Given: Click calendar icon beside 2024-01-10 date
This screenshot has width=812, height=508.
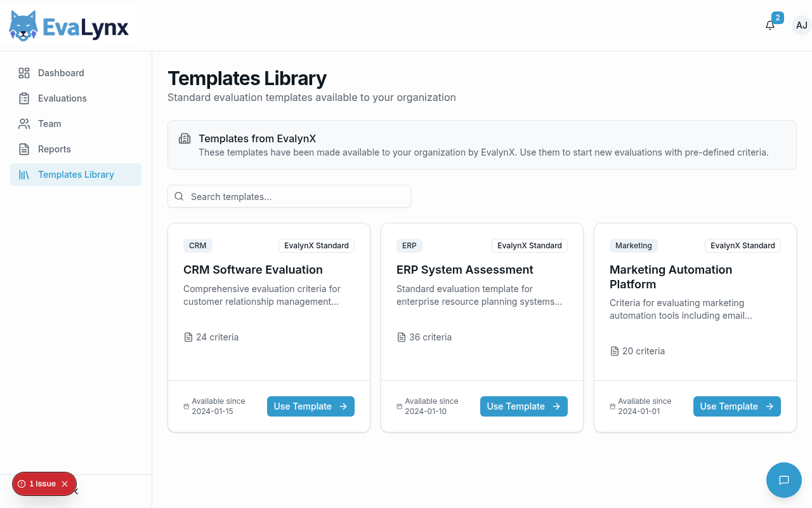Looking at the screenshot, I should pos(399,406).
